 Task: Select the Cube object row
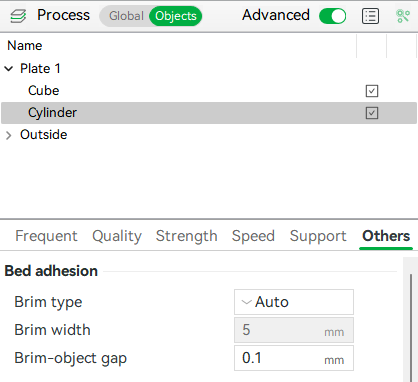(209, 91)
